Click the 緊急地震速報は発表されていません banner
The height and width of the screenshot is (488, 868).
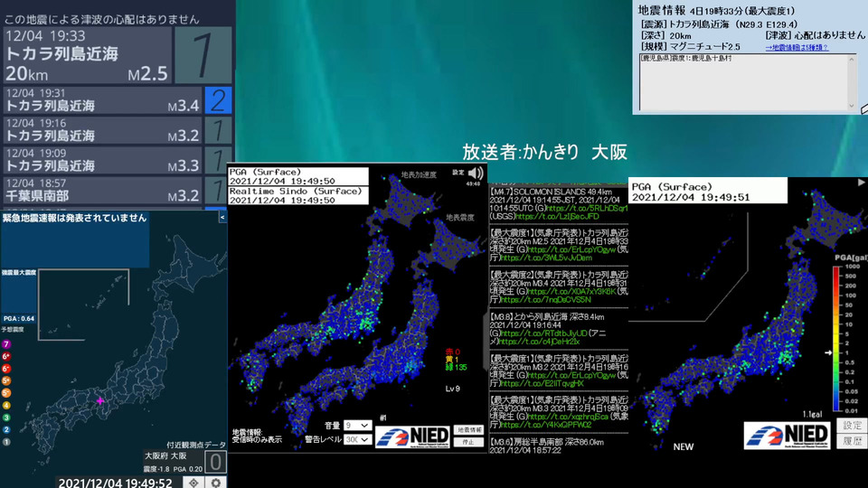coord(75,218)
